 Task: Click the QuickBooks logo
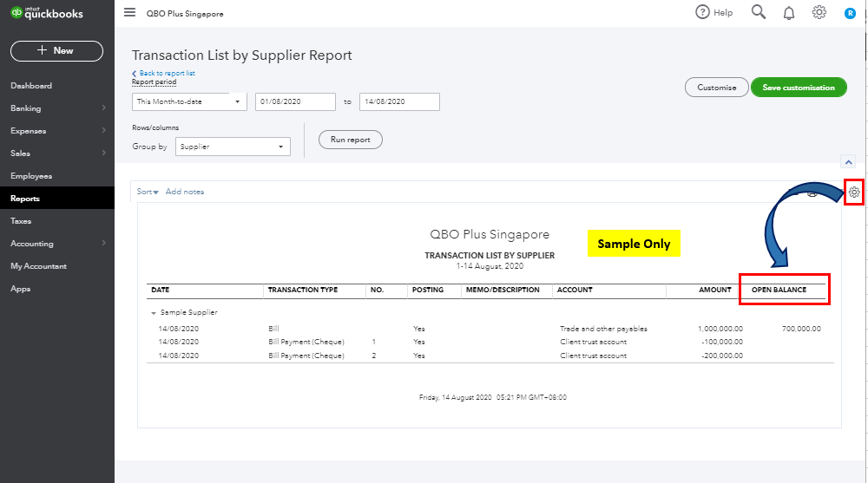pyautogui.click(x=47, y=13)
